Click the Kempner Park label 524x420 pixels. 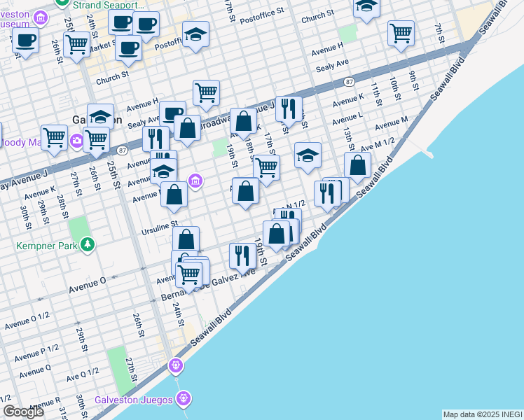[x=47, y=246]
